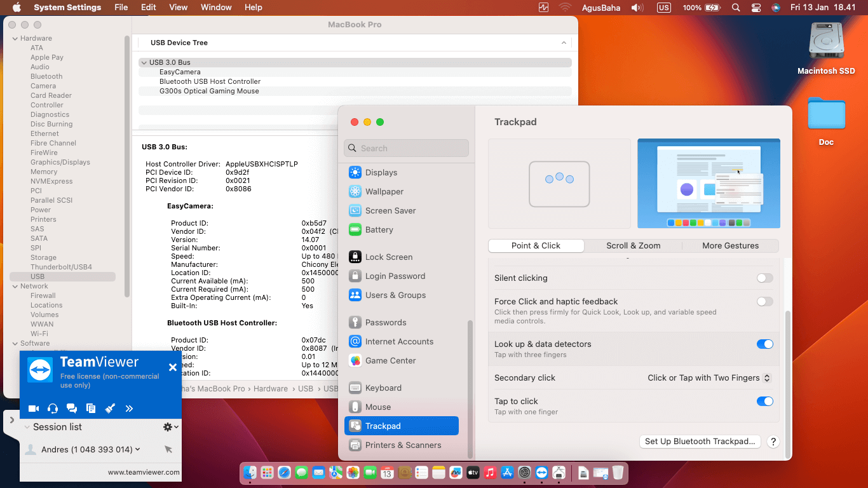Open the Window menu in menu bar

[x=216, y=8]
